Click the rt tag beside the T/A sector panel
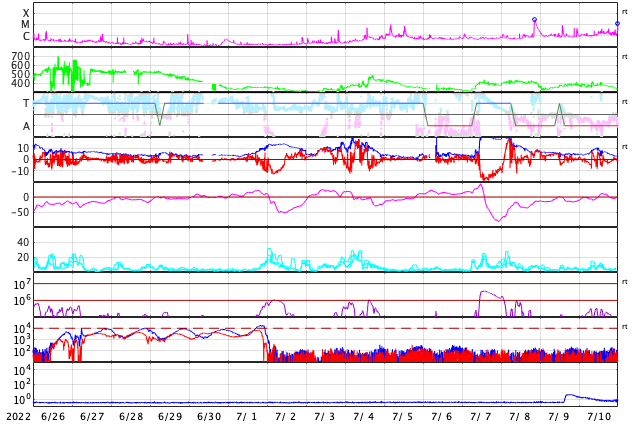 click(625, 101)
